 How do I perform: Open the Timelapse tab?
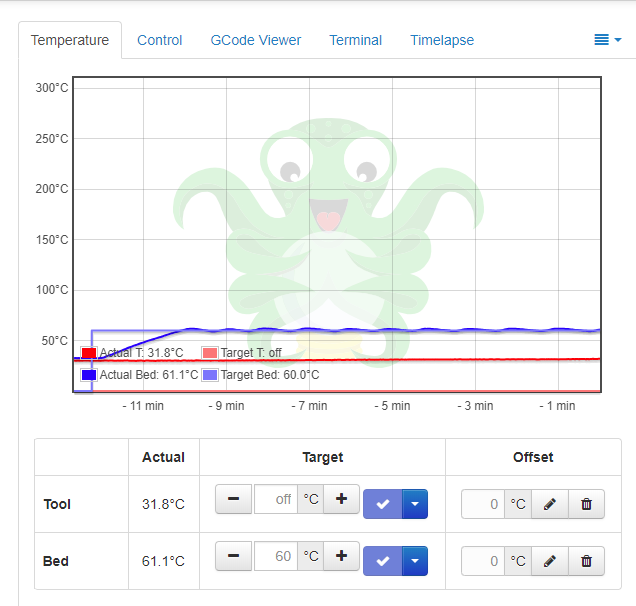[442, 40]
